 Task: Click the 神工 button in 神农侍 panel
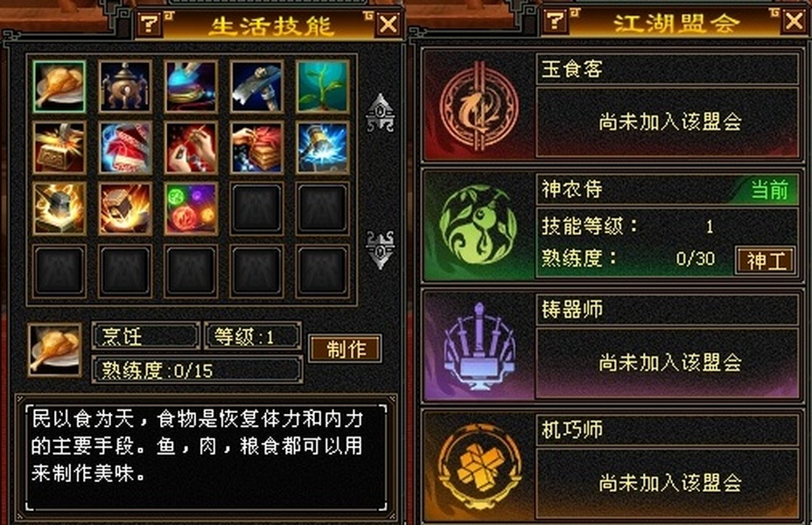coord(766,261)
